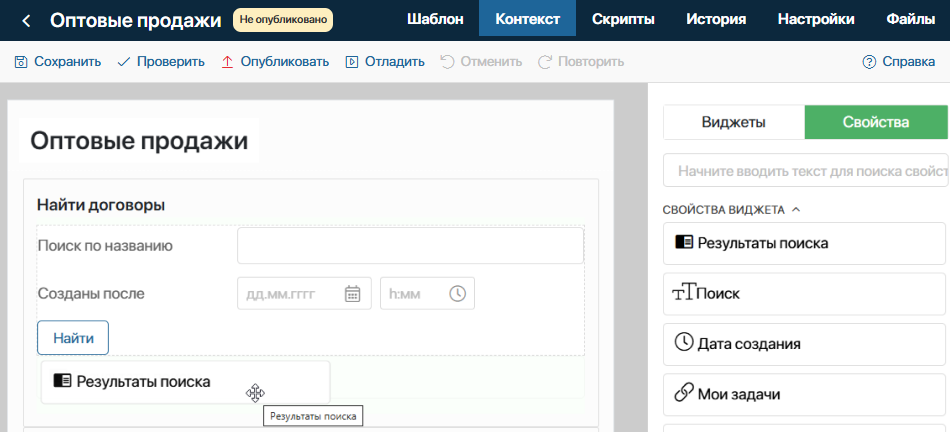The image size is (950, 432).
Task: Click the Оптовые продажи title in the top bar
Action: pos(136,21)
